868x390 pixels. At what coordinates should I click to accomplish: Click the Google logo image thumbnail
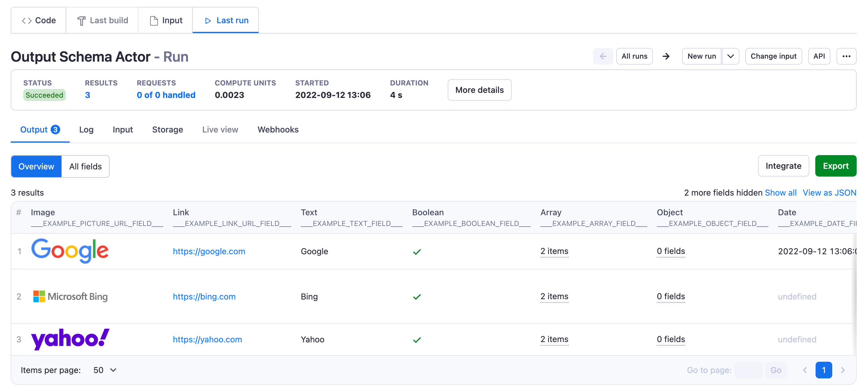tap(70, 251)
